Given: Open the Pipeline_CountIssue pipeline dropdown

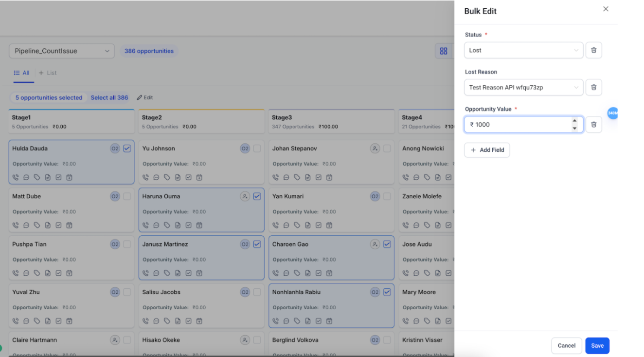Looking at the screenshot, I should 62,51.
